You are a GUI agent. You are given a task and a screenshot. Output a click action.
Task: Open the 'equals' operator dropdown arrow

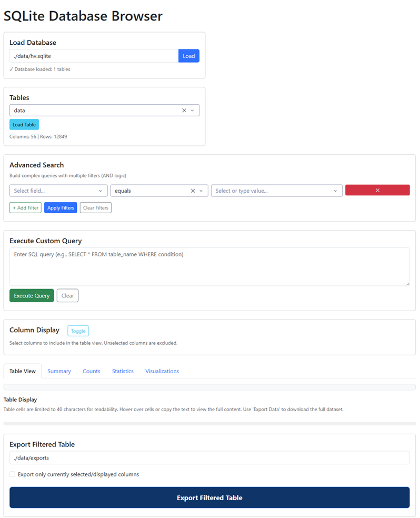coord(201,191)
